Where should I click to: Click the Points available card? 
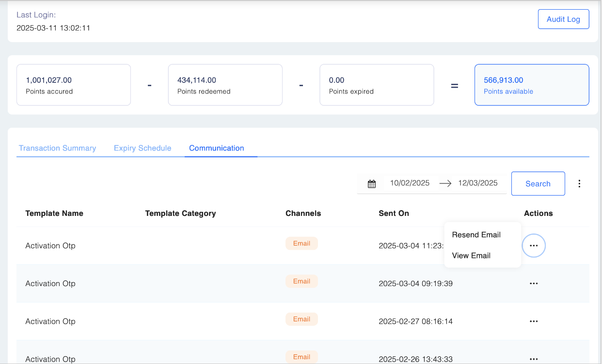pos(532,85)
